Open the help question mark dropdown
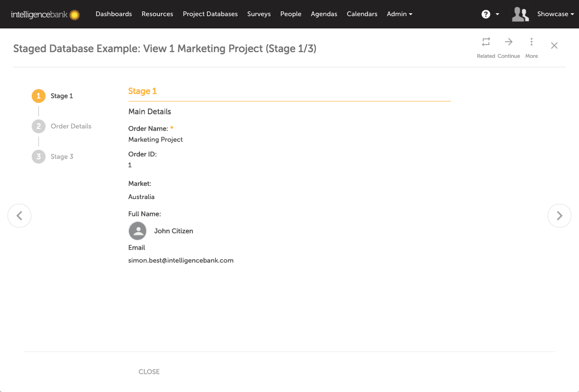 (490, 14)
